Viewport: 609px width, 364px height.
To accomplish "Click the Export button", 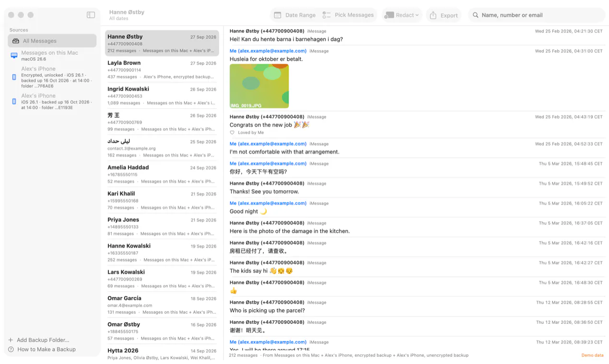I will coord(444,15).
